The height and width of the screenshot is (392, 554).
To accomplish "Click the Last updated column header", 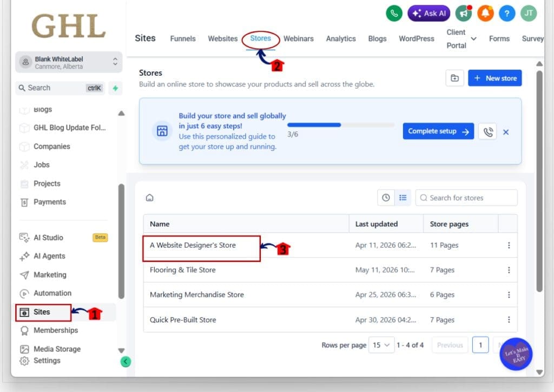I will 386,224.
